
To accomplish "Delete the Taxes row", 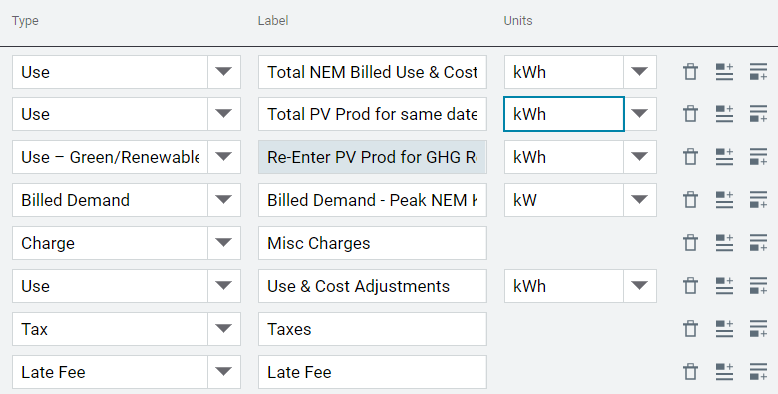I will click(x=690, y=329).
